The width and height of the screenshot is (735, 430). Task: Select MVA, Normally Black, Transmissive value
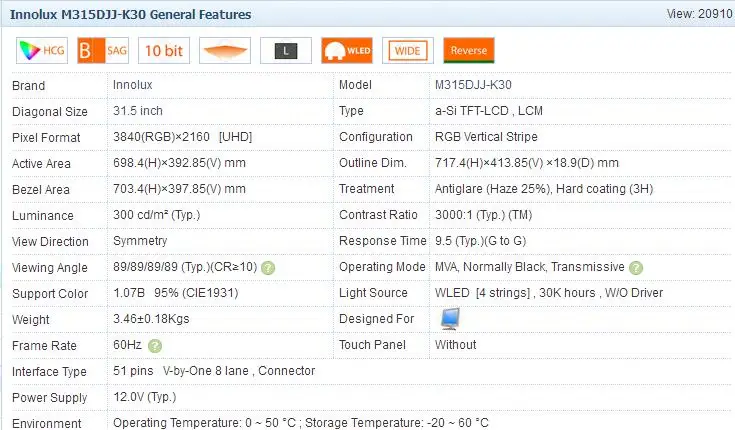coord(530,267)
